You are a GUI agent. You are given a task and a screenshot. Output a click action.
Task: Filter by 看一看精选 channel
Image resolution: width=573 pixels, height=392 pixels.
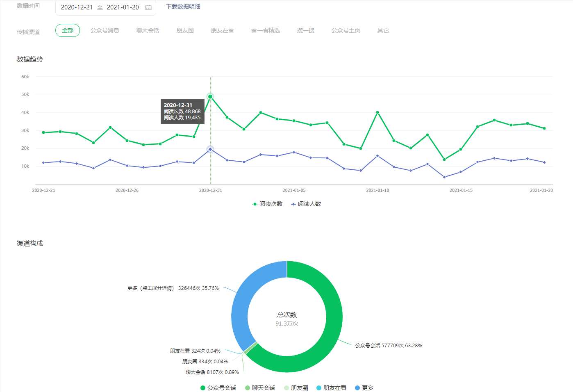tap(266, 30)
